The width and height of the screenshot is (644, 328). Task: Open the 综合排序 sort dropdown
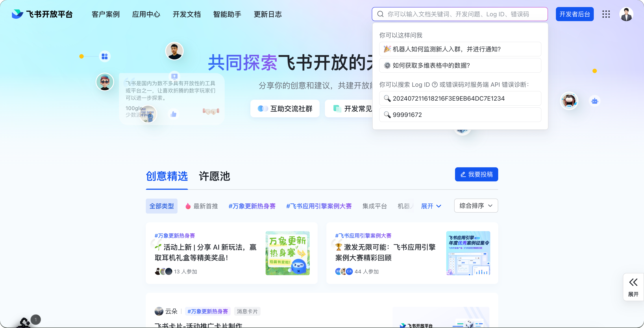point(476,206)
